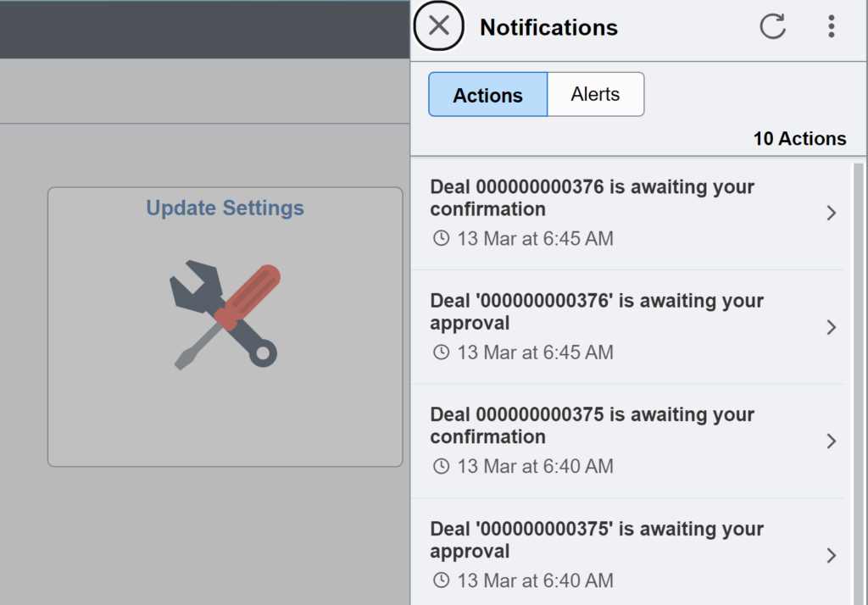Expand chevron for Deal '000000000375' approval
Image resolution: width=868 pixels, height=605 pixels.
click(x=831, y=555)
